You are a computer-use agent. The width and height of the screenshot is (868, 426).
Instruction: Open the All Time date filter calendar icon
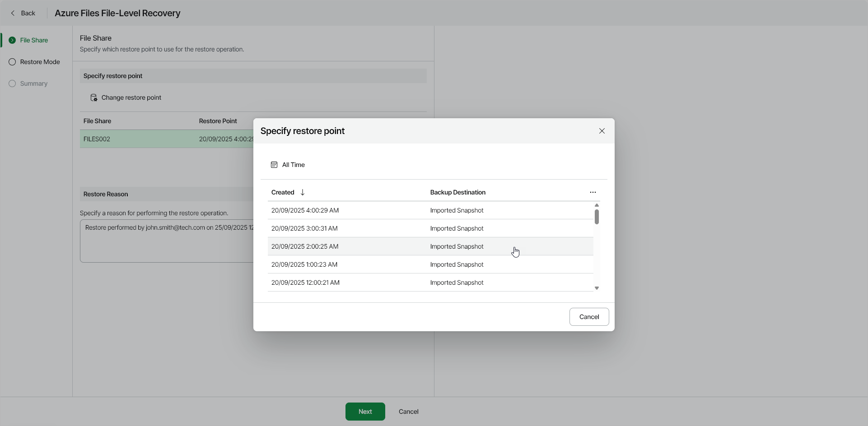click(x=274, y=165)
